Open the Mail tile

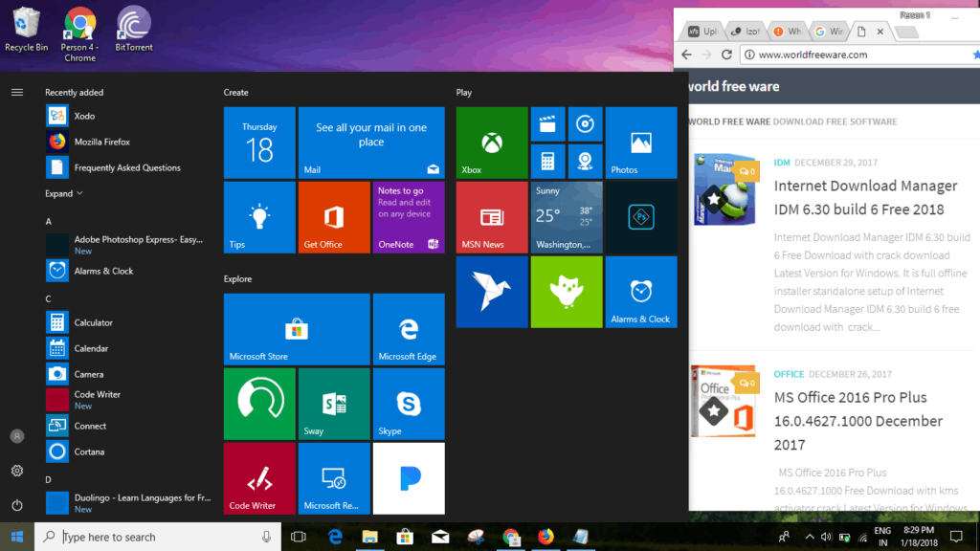click(x=371, y=143)
